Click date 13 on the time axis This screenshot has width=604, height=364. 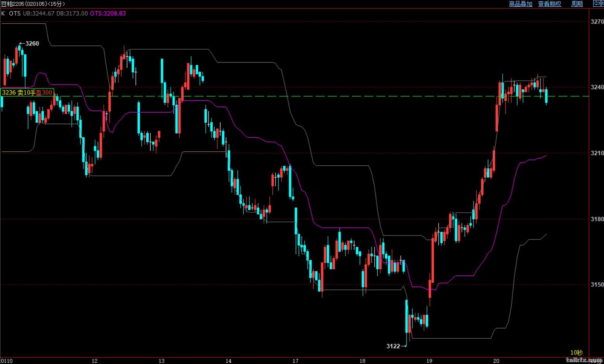click(161, 361)
